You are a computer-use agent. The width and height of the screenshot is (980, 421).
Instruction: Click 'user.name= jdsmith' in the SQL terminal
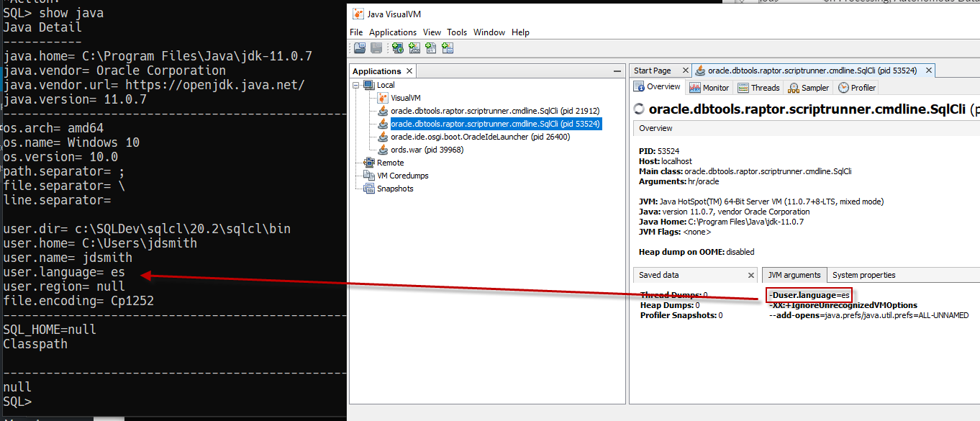[68, 258]
